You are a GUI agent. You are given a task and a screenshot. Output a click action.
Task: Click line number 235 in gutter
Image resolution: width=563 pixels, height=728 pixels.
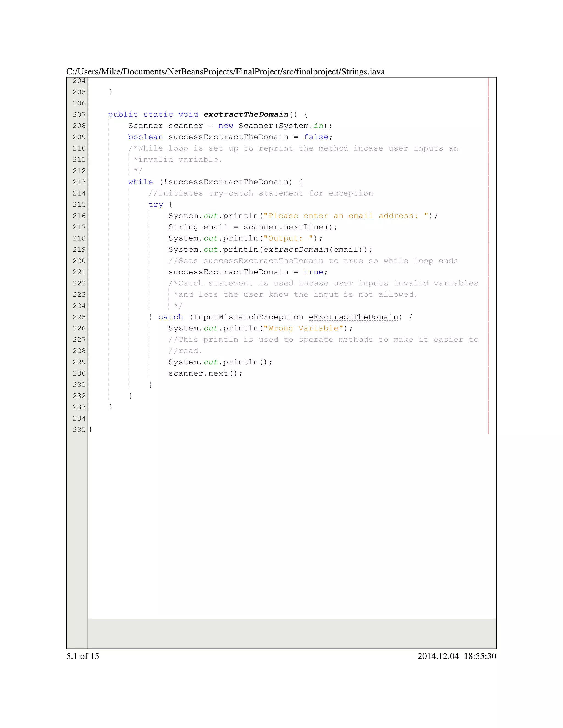point(79,430)
